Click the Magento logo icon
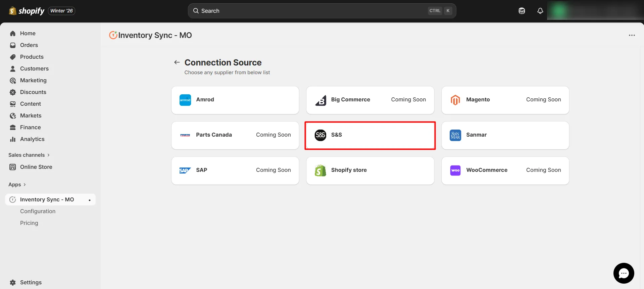Image resolution: width=644 pixels, height=289 pixels. pyautogui.click(x=455, y=100)
